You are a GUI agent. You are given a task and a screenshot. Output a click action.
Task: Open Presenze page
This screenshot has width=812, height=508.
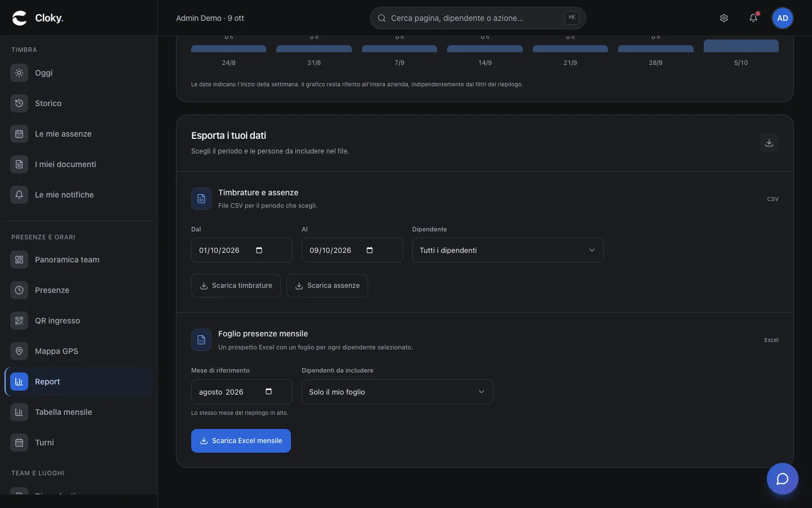click(78, 290)
